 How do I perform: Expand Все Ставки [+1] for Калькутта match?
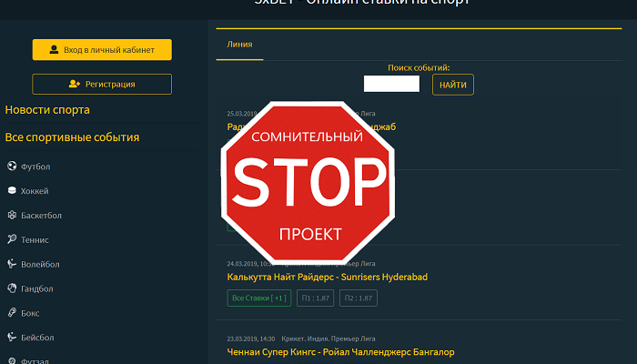pyautogui.click(x=259, y=298)
